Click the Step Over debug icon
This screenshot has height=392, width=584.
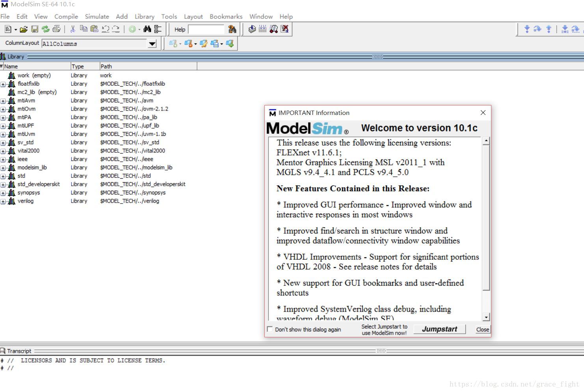pos(538,29)
